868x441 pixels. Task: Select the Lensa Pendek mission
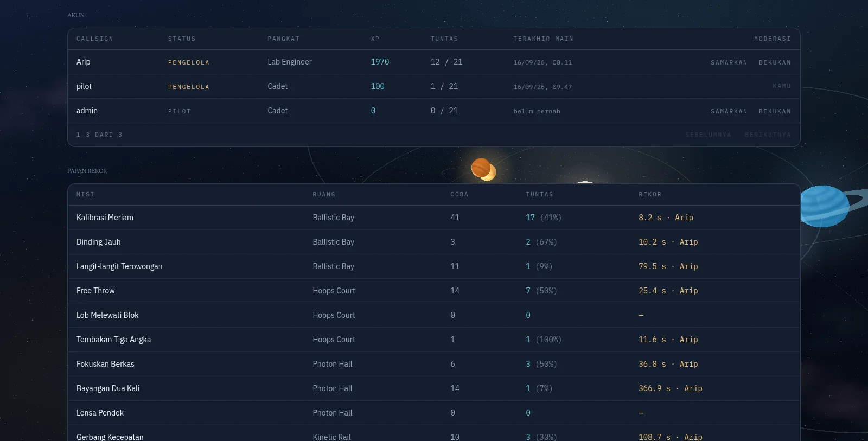[100, 413]
